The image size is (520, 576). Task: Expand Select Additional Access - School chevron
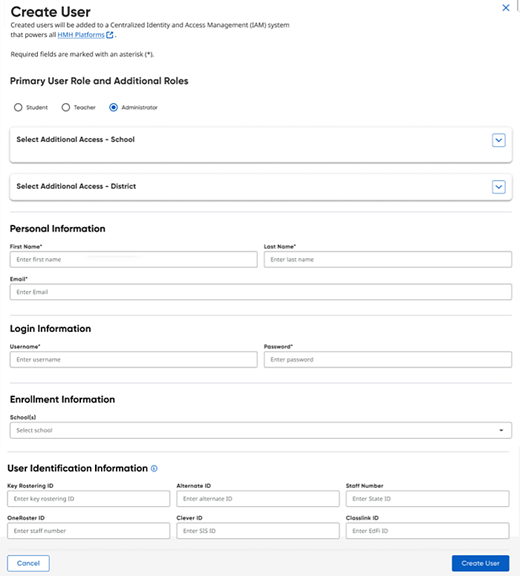498,140
